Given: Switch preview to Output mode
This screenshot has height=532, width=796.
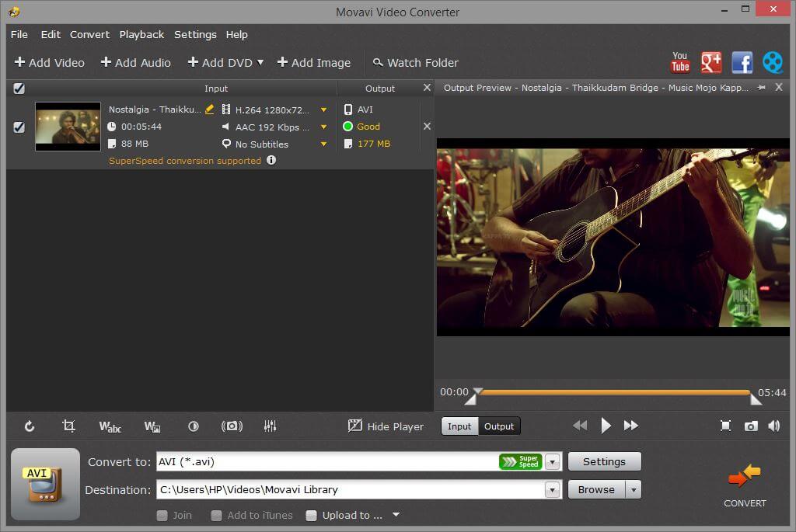Looking at the screenshot, I should pyautogui.click(x=499, y=426).
